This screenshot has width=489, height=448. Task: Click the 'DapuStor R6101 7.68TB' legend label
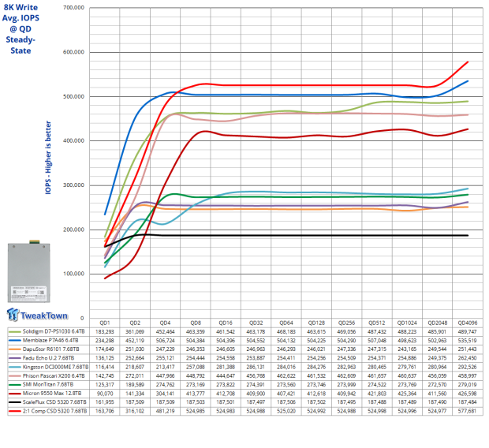(50, 349)
